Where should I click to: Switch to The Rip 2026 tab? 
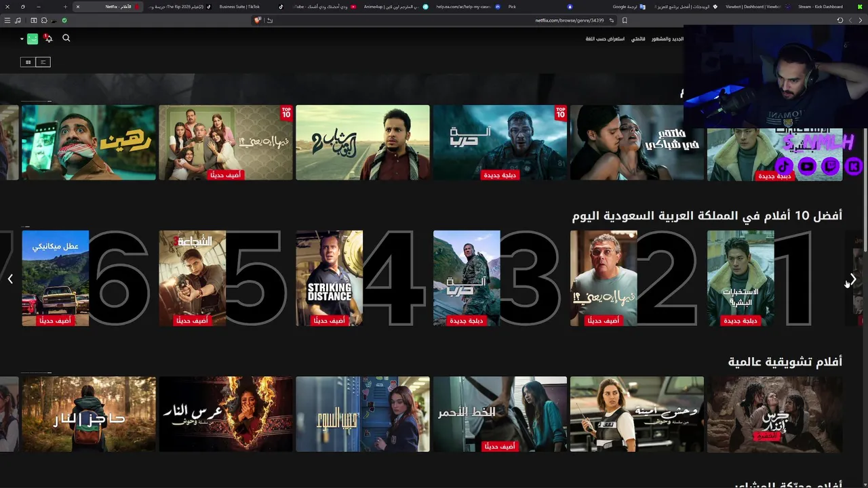180,7
